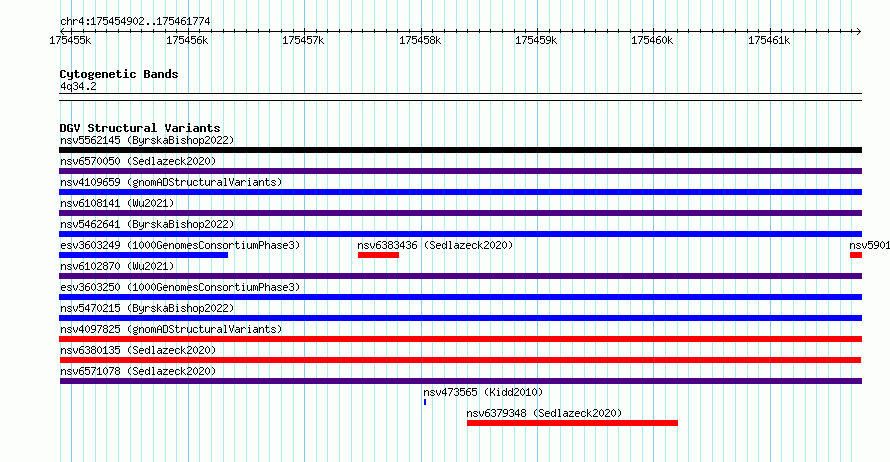Open nsv6379348 (Sedlazeck2020) label

[x=544, y=413]
